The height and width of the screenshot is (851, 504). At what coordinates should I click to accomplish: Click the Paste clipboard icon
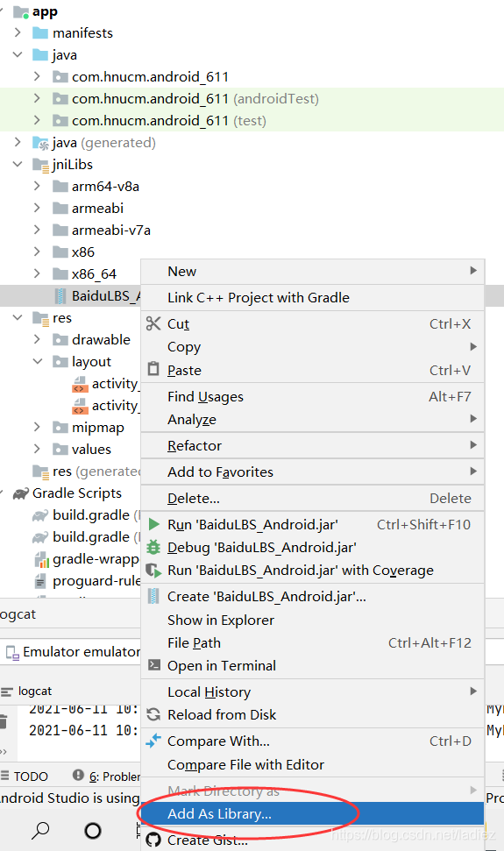click(x=153, y=369)
